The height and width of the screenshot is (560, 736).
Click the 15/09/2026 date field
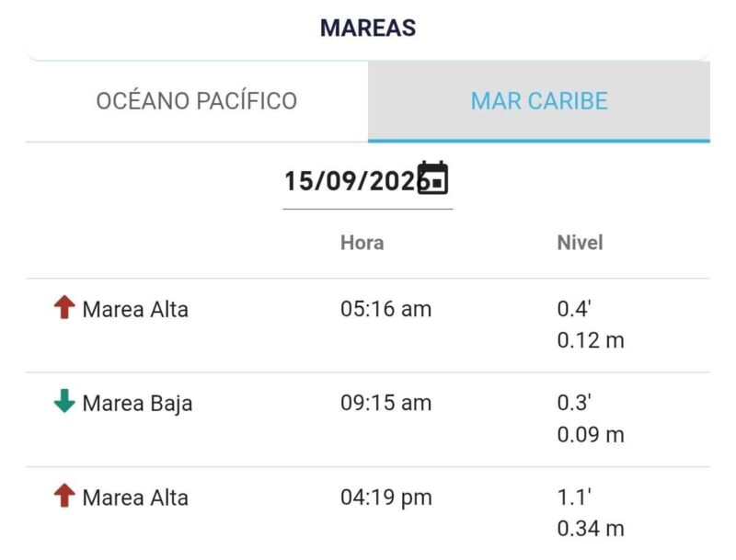[367, 181]
